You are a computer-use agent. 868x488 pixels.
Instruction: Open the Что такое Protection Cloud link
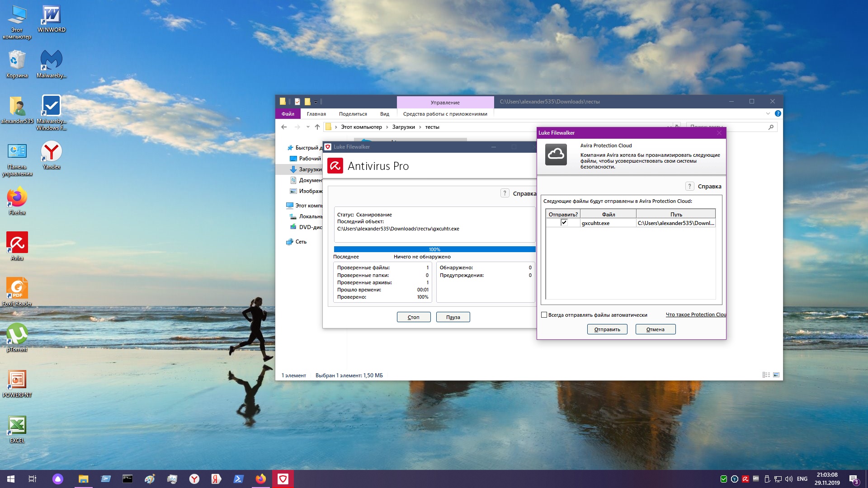(695, 315)
